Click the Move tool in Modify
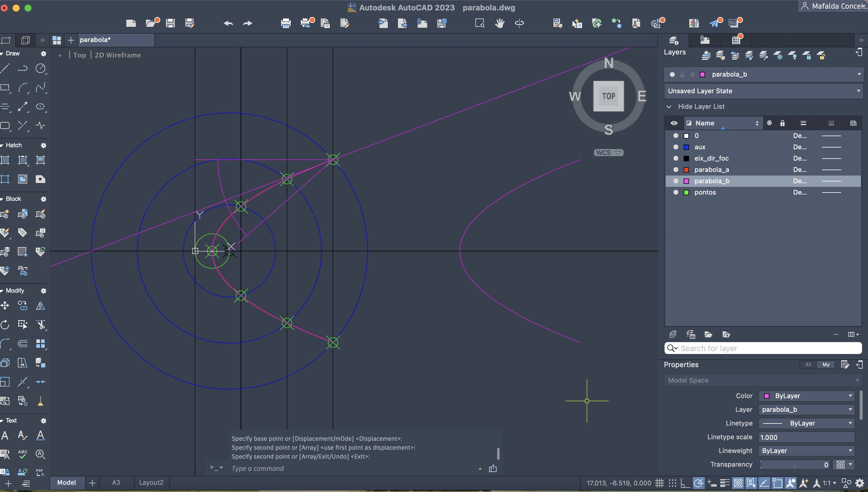Screen dimensions: 868x492 pyautogui.click(x=5, y=306)
